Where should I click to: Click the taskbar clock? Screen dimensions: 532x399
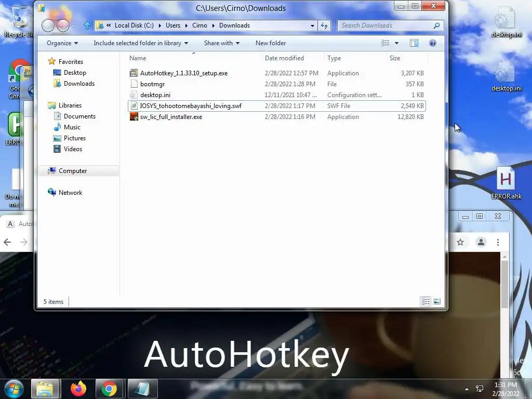point(506,389)
